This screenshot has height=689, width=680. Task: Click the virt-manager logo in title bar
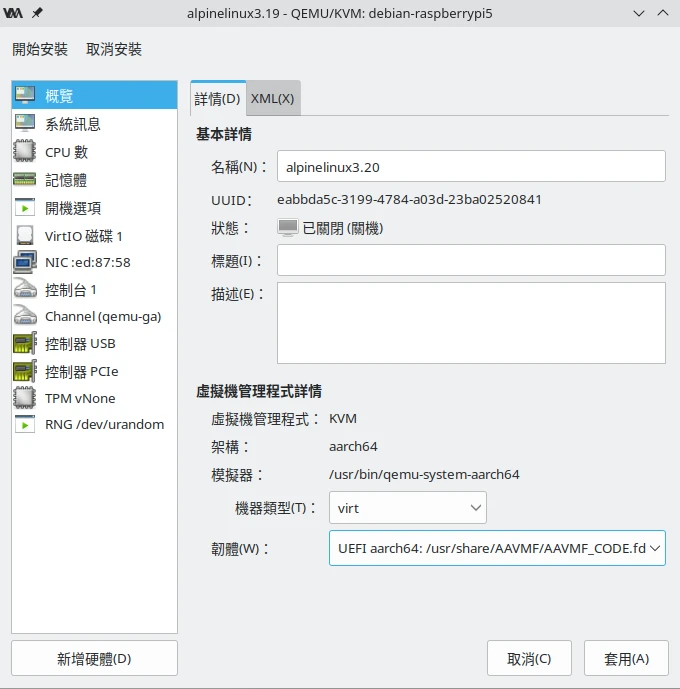[12, 13]
